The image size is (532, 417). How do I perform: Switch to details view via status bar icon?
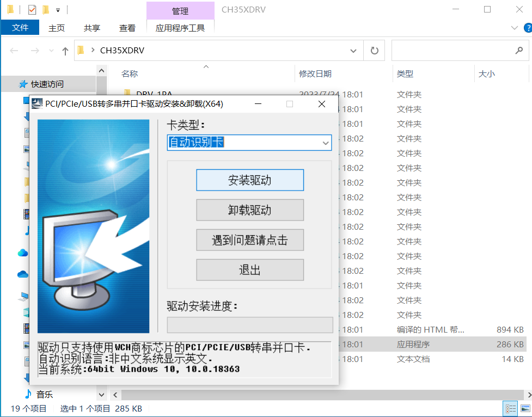(x=511, y=408)
